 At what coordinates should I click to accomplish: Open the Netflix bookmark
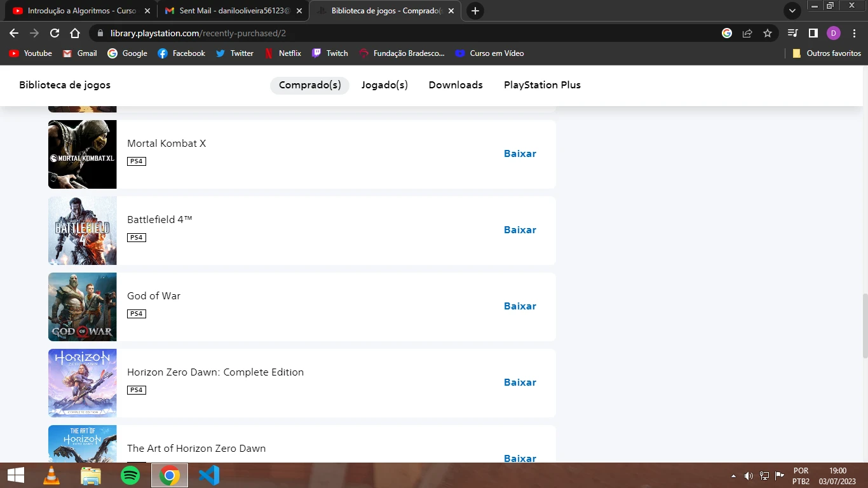(283, 53)
